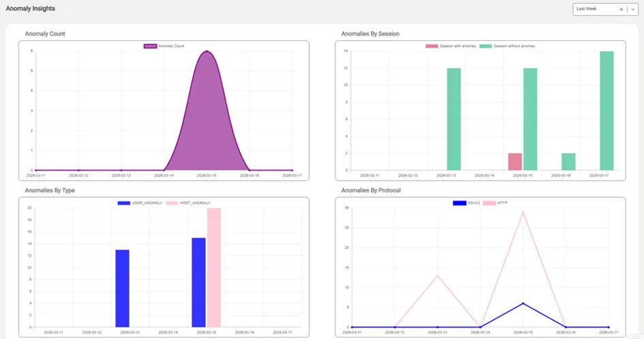
Task: Toggle the HOST_ANOMALY legend series
Action: pyautogui.click(x=188, y=203)
